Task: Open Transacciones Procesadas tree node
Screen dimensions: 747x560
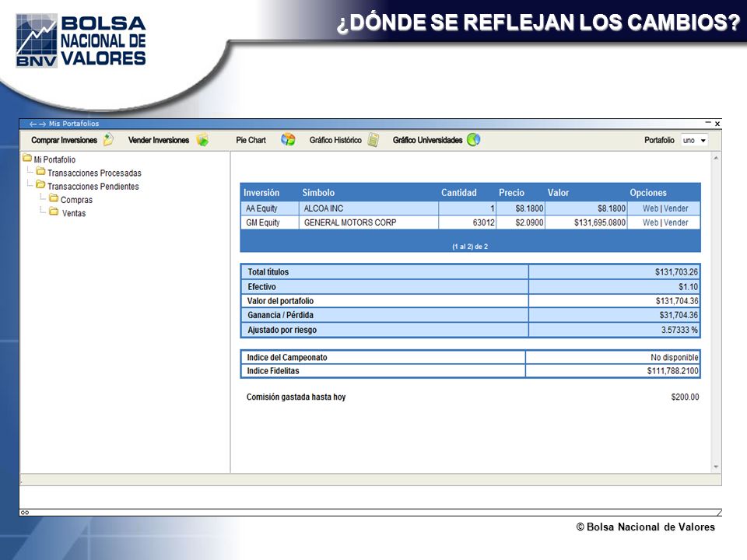Action: [x=94, y=173]
